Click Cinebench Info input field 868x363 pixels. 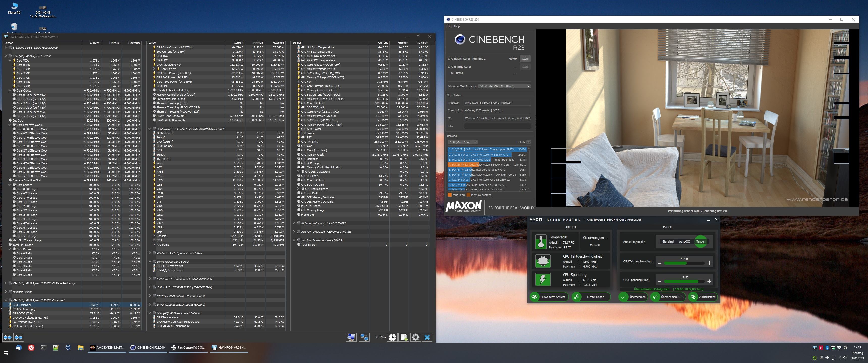pos(497,126)
